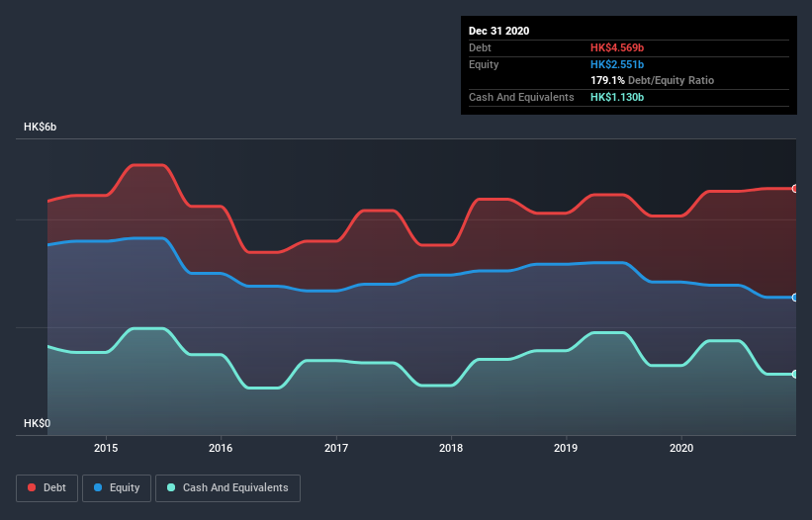This screenshot has width=812, height=520.
Task: Click the Dec 31 2020 tooltip date
Action: 498,31
